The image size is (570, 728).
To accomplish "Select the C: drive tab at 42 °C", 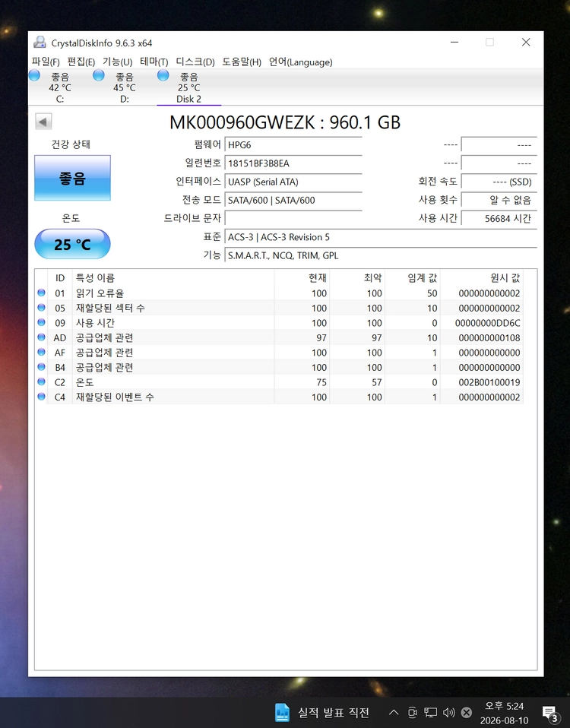I will [60, 87].
